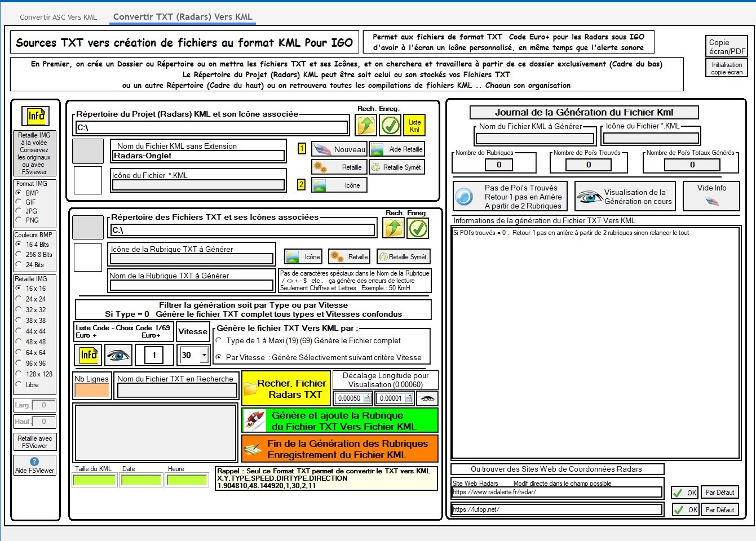Click the Radars-Onglet KML file name field

click(x=199, y=156)
